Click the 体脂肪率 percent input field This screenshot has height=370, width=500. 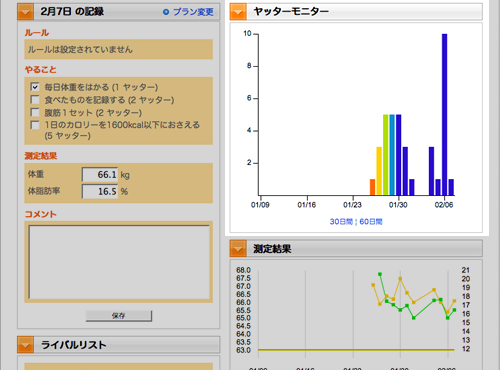pyautogui.click(x=100, y=191)
